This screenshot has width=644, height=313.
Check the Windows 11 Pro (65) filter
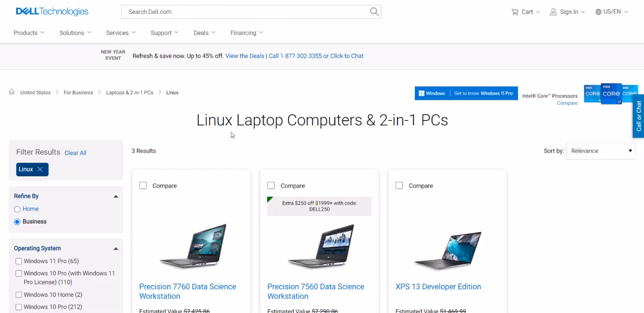[x=19, y=261]
